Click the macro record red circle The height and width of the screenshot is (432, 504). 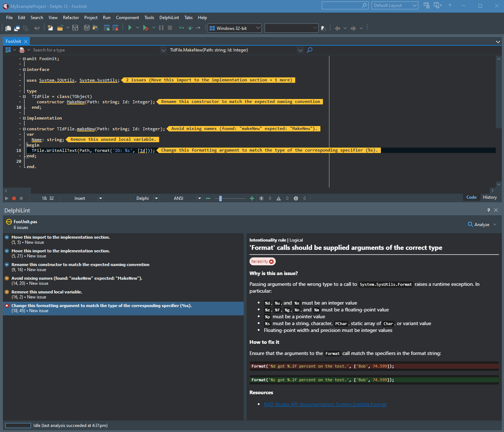click(x=14, y=198)
